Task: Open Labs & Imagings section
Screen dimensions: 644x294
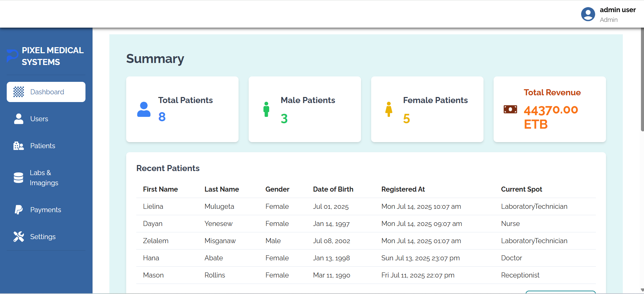Action: [46, 178]
